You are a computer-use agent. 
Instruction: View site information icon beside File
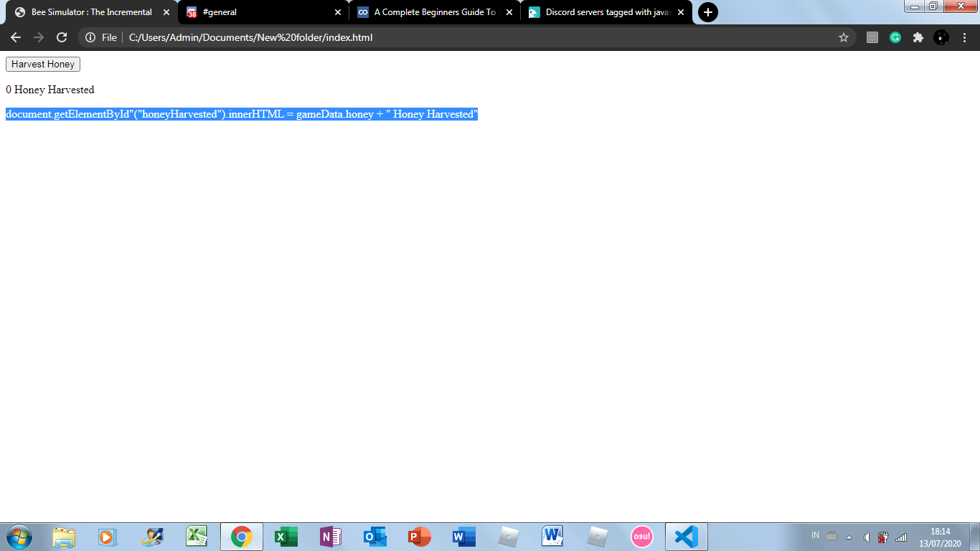(90, 37)
